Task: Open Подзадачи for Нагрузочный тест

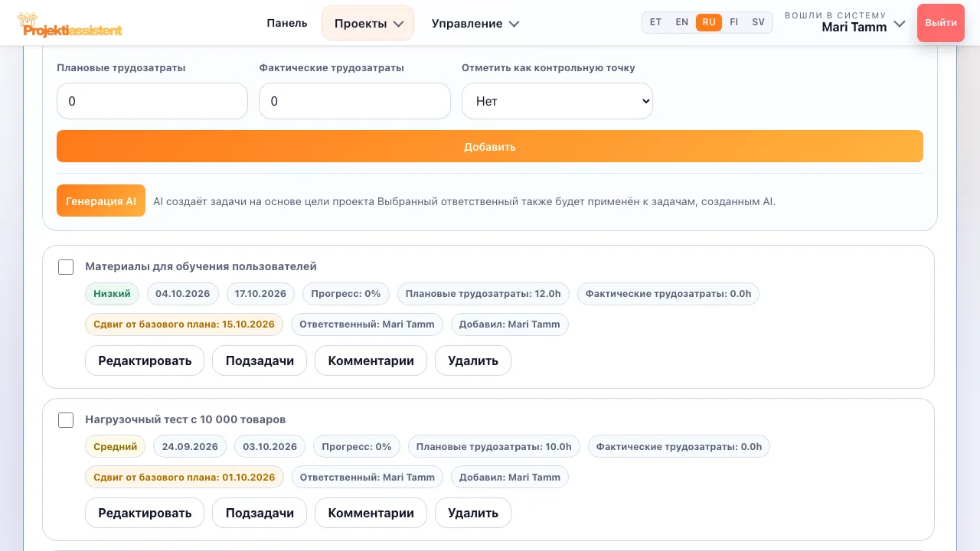Action: (260, 514)
